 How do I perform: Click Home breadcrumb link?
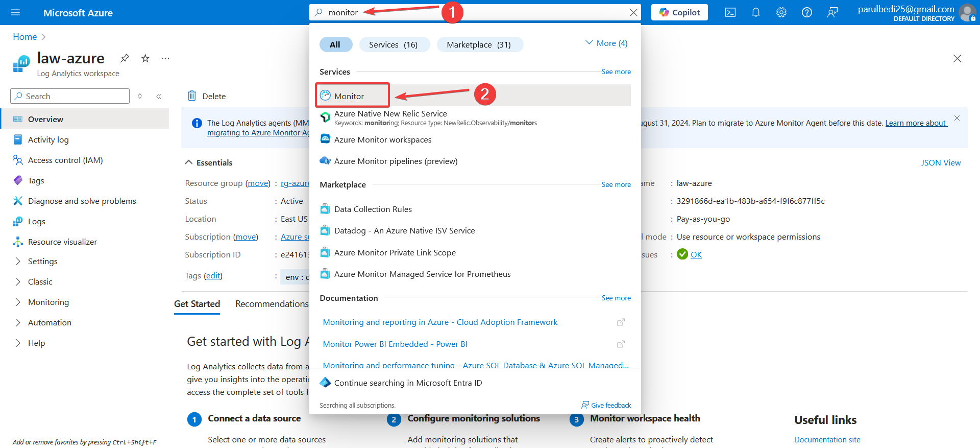click(x=24, y=37)
